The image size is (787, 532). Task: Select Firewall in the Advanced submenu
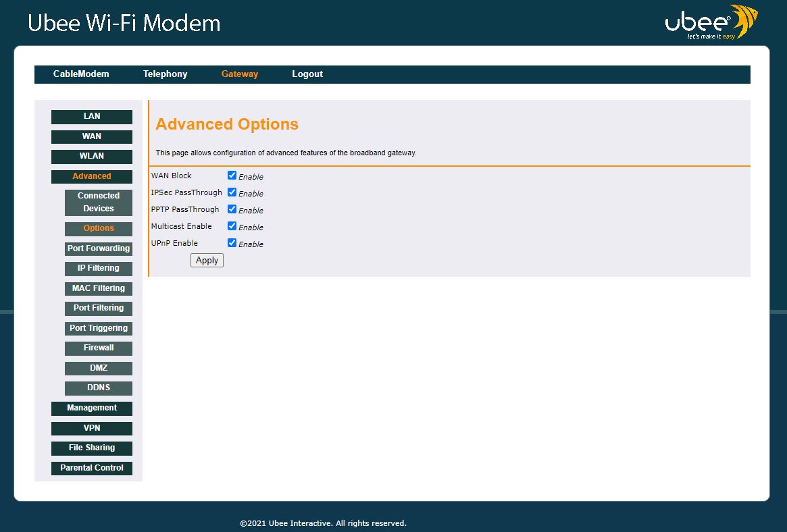99,348
